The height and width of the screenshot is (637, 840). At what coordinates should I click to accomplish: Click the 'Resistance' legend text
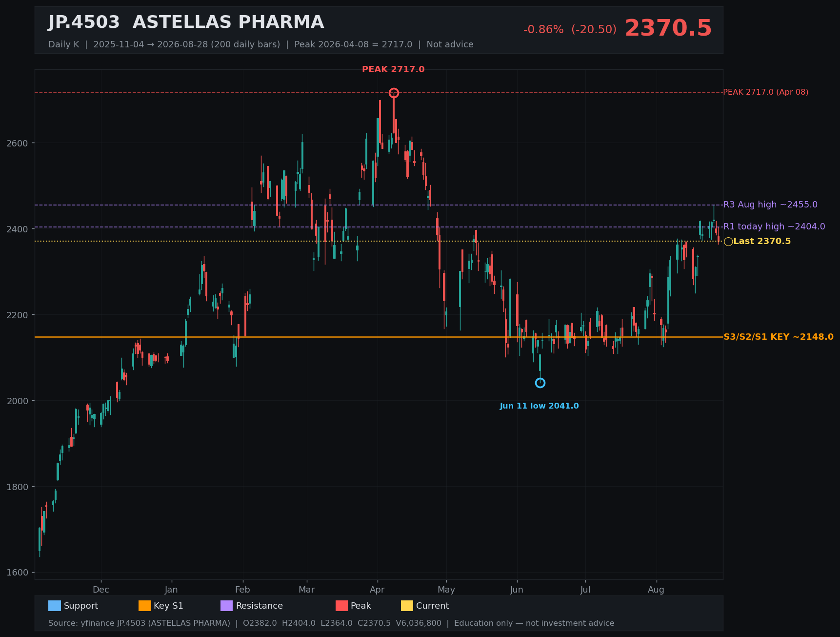260,606
